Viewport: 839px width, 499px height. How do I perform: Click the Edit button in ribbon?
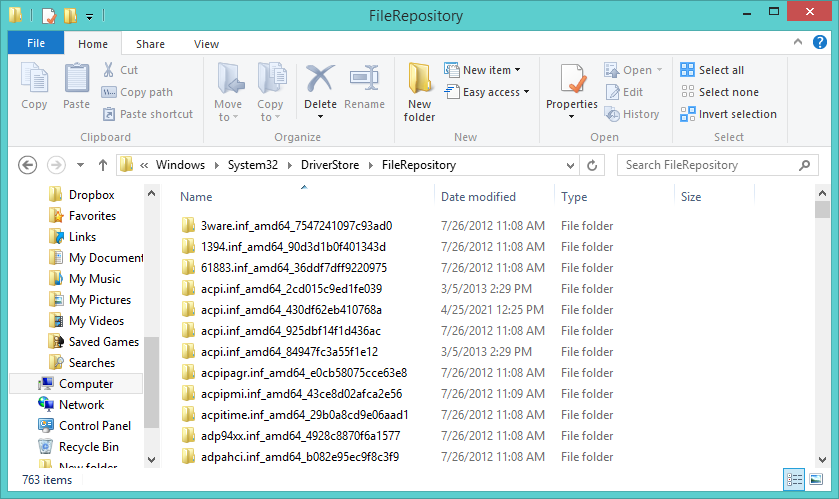tap(624, 92)
